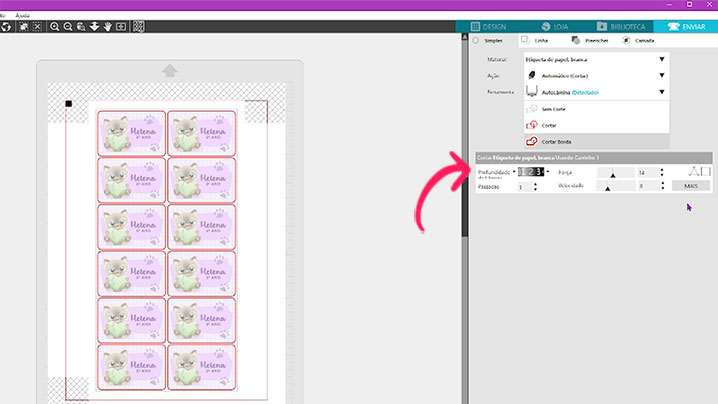Viewport: 718px width, 404px height.
Task: Switch to the DESIGN tab
Action: click(x=497, y=26)
